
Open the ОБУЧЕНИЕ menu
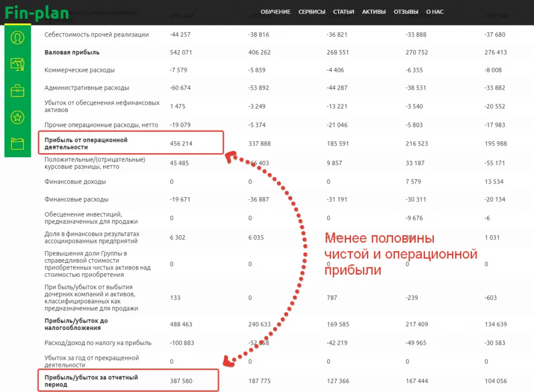tap(275, 12)
